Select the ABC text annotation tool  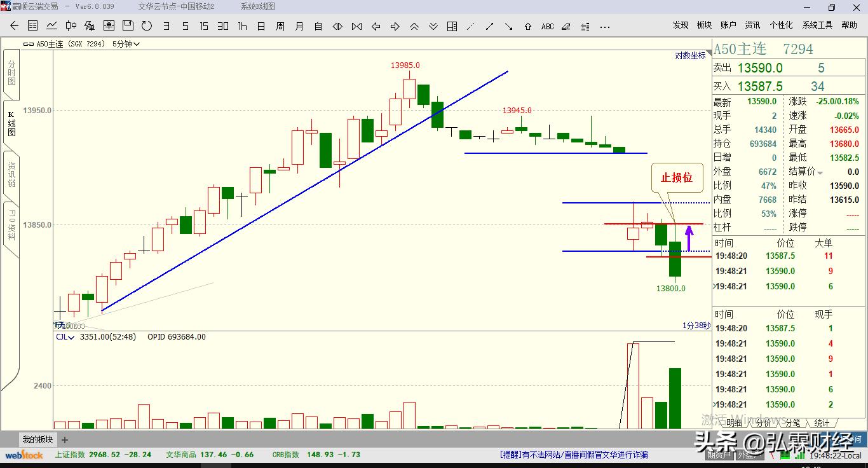[x=547, y=27]
